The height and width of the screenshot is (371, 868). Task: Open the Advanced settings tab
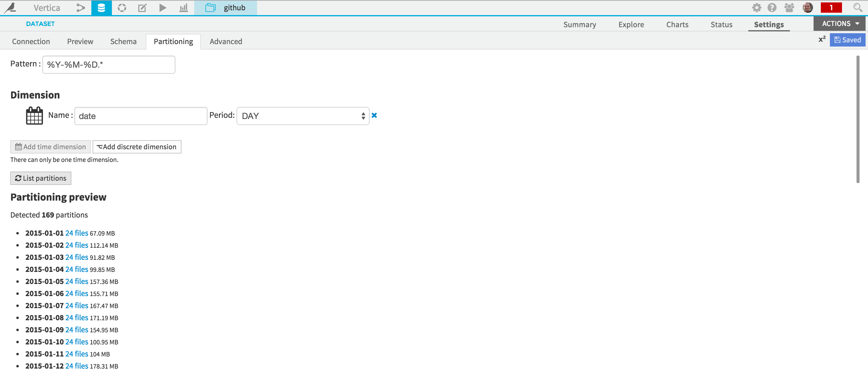point(226,41)
